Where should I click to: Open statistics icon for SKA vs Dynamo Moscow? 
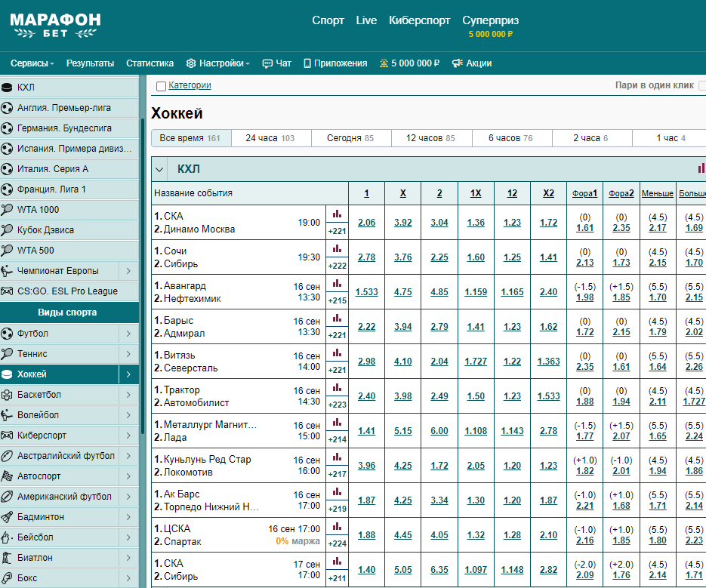coord(337,214)
